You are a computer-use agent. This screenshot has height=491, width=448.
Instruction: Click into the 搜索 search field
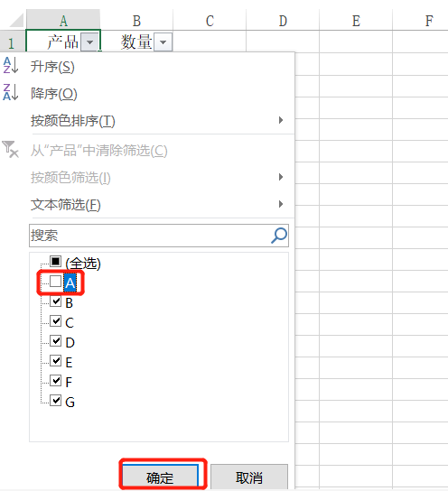[x=159, y=236]
